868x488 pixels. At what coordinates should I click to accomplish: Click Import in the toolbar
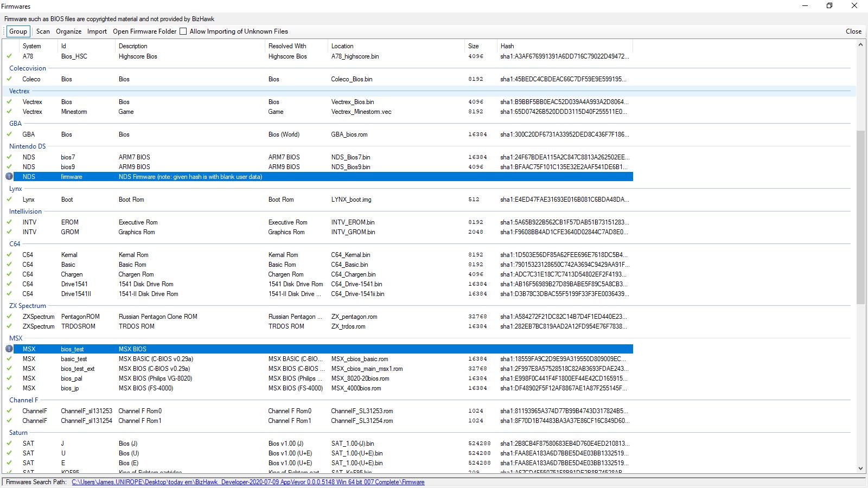(x=97, y=31)
